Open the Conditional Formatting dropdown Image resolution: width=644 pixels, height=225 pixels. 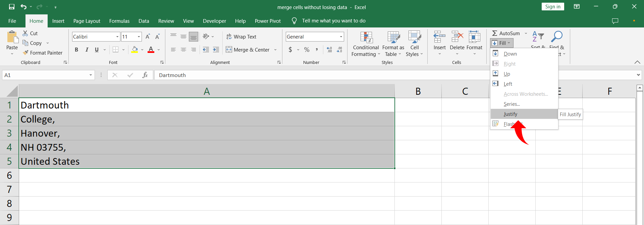pyautogui.click(x=366, y=44)
